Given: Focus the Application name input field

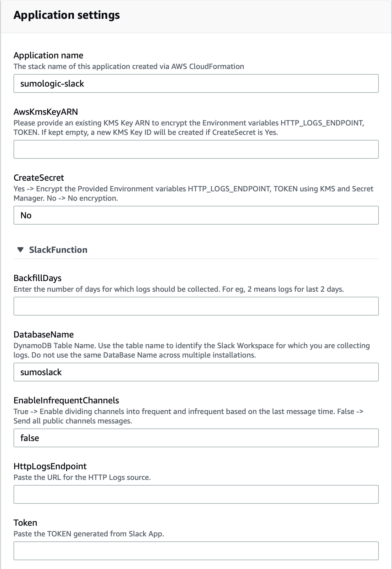Looking at the screenshot, I should (196, 83).
